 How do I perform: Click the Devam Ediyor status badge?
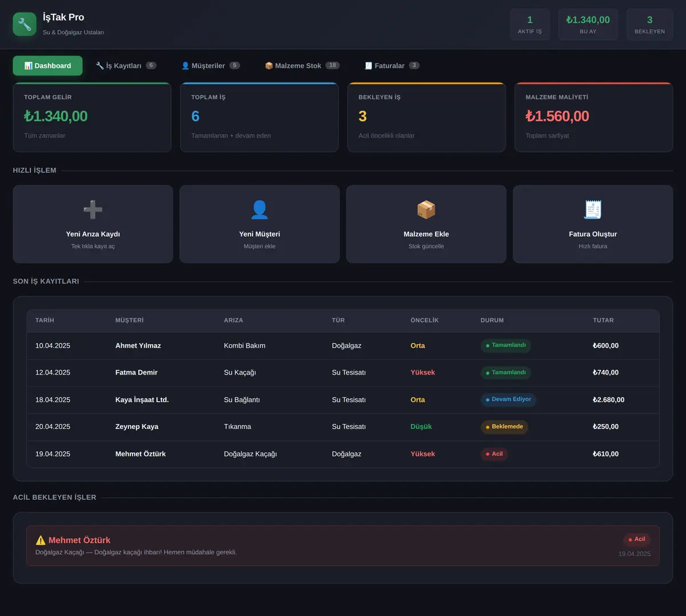click(508, 400)
